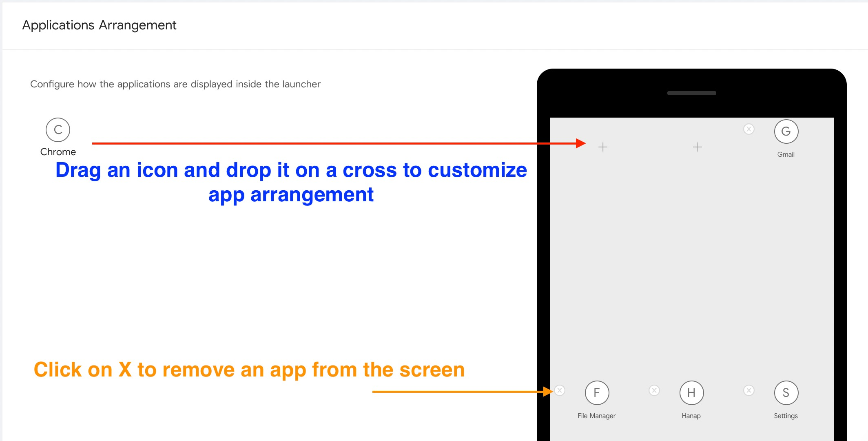Click the File Manager text label
Viewport: 868px width, 441px height.
(596, 416)
